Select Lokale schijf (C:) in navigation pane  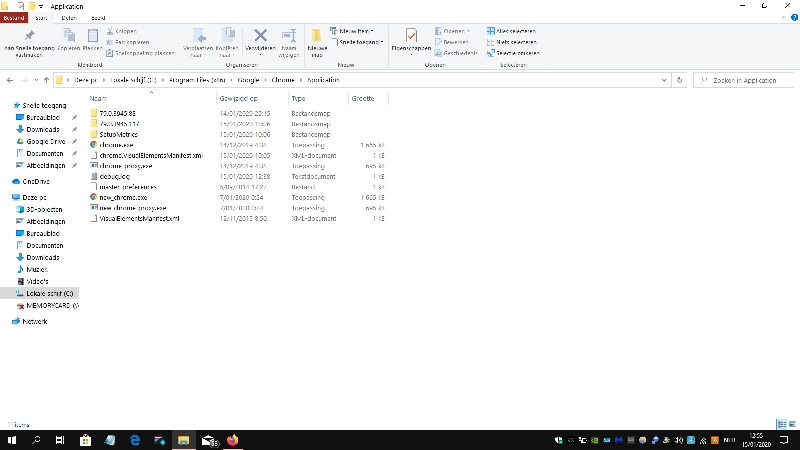click(x=49, y=293)
